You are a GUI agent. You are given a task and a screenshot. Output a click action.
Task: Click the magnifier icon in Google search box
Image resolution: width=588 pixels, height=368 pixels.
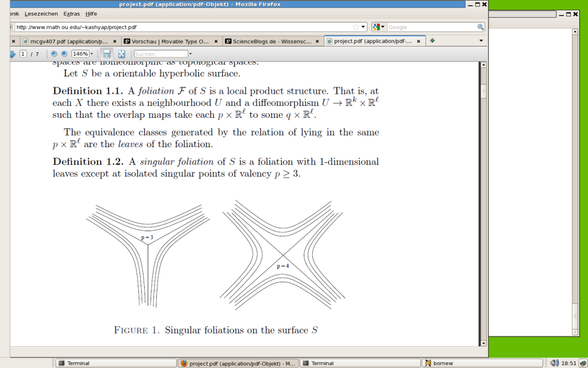(480, 27)
